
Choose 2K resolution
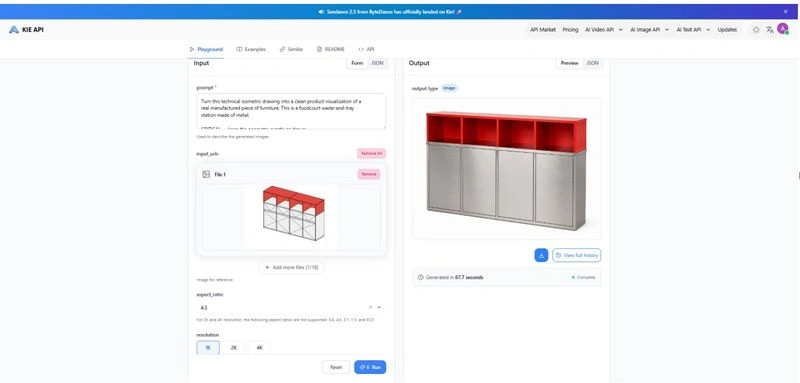(234, 347)
